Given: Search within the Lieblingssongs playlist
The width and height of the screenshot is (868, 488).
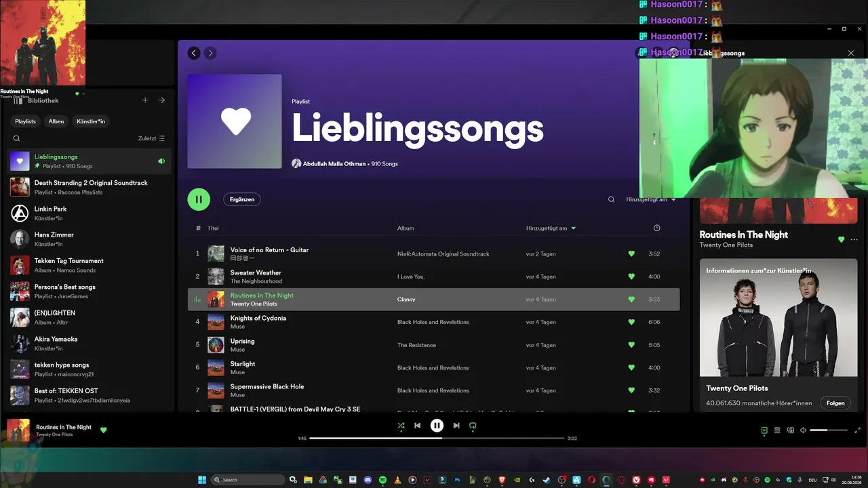Looking at the screenshot, I should coord(611,199).
